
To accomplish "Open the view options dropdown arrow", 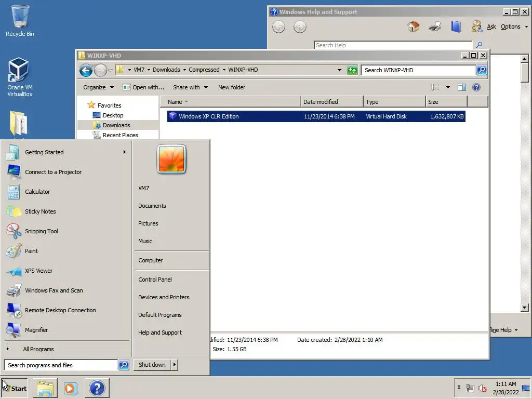I will click(x=448, y=87).
